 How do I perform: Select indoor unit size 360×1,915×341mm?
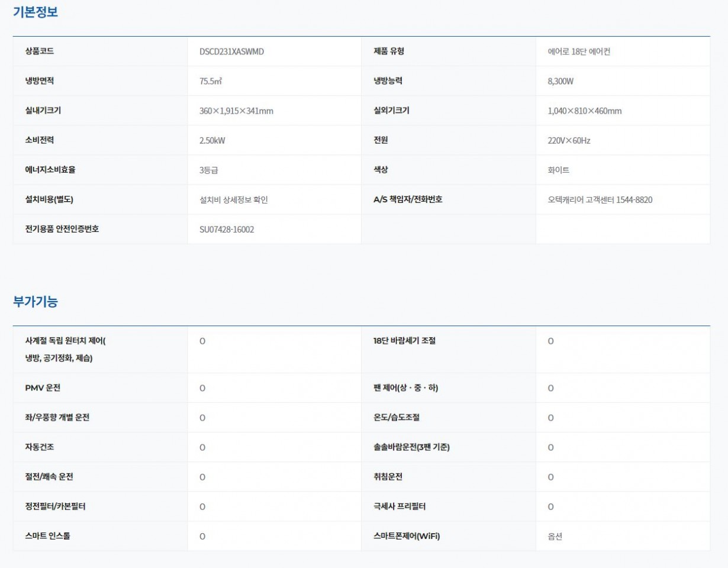pos(236,111)
